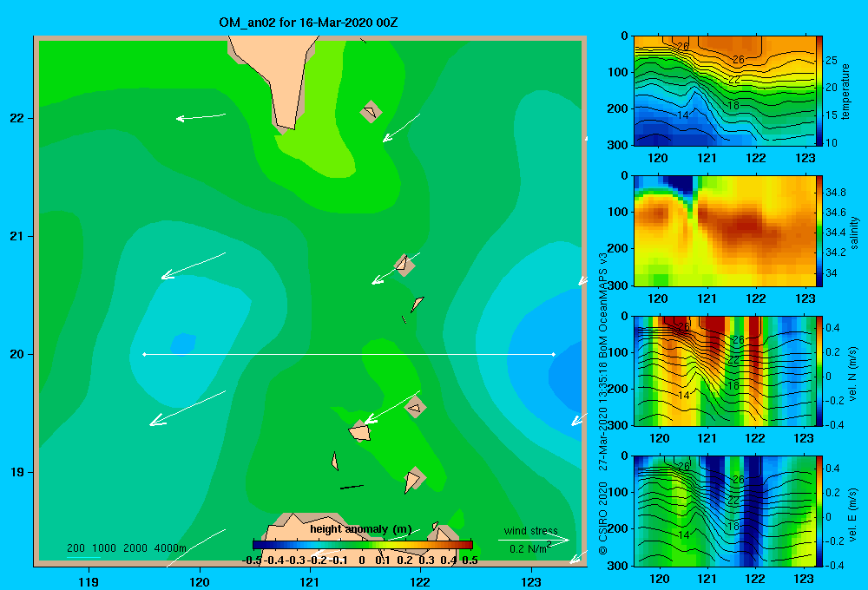Image resolution: width=868 pixels, height=590 pixels.
Task: Click longitude label 121 on the main map axis
Action: tap(310, 581)
